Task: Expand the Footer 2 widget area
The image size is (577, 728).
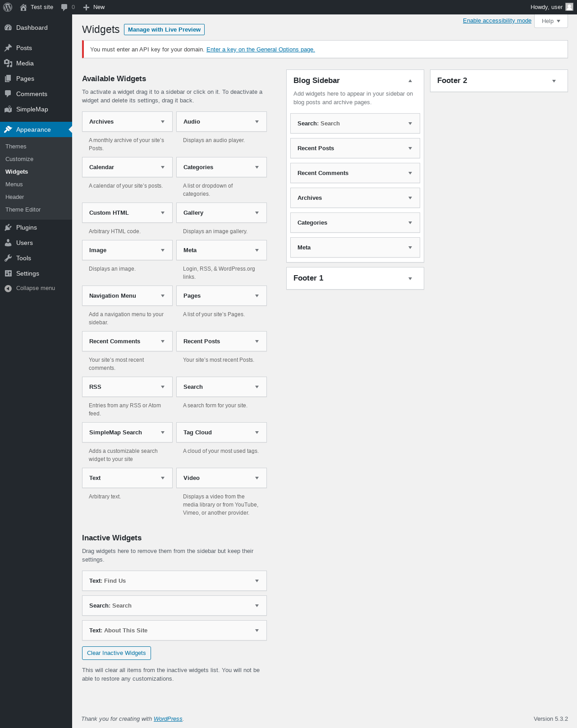Action: click(554, 81)
